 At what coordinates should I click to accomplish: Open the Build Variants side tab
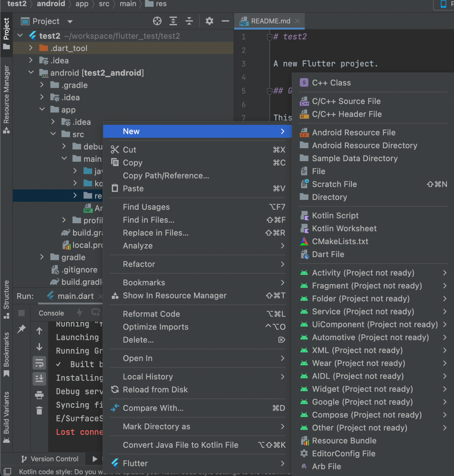pos(6,418)
